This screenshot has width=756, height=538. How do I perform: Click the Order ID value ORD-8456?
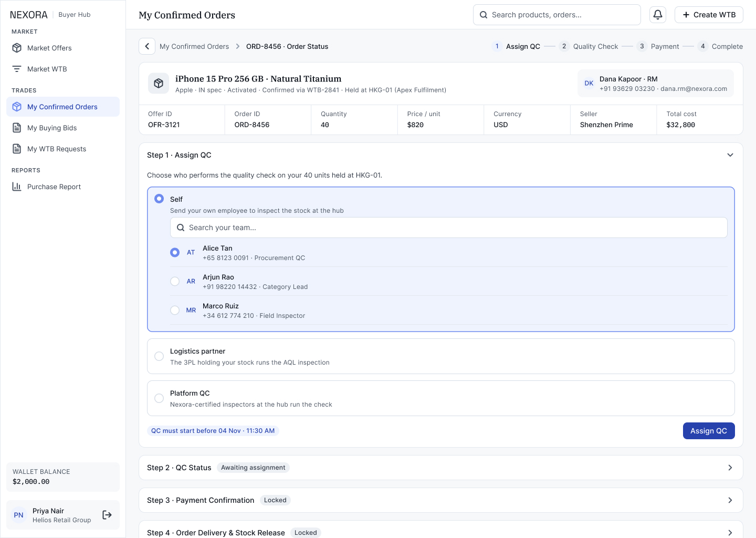[252, 125]
